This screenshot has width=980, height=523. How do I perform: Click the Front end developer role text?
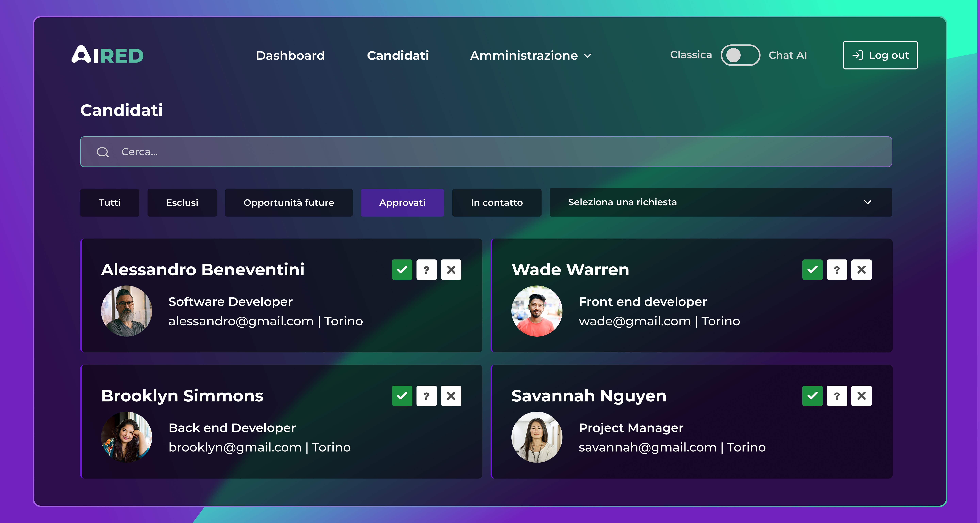click(x=643, y=302)
